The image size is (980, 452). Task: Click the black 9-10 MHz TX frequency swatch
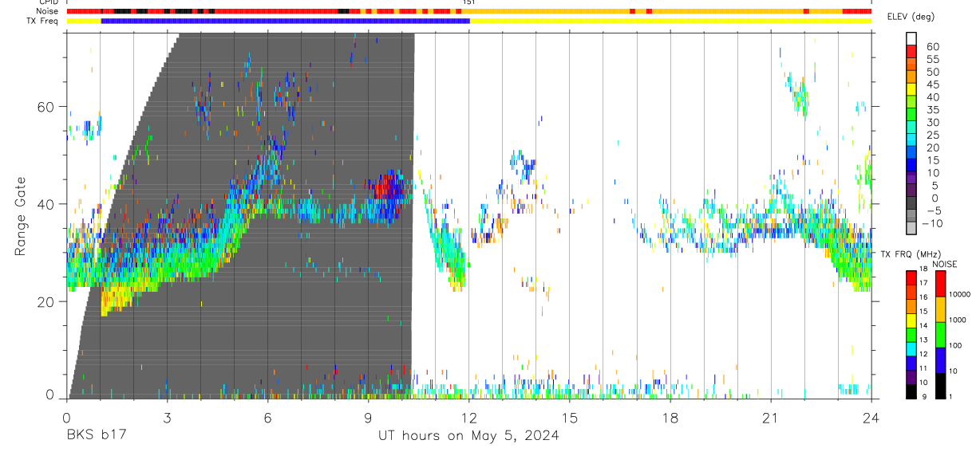pos(911,391)
